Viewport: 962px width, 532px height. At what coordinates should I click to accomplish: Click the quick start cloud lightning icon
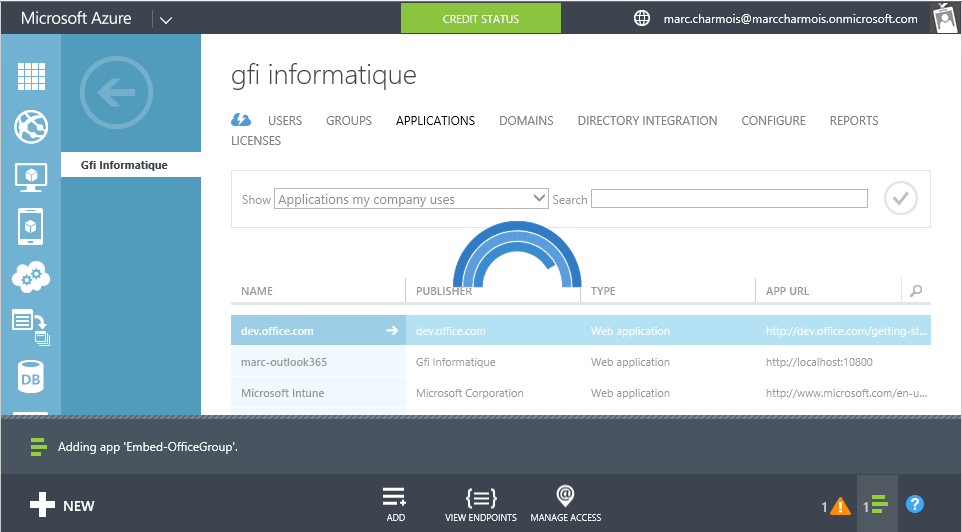click(x=240, y=120)
